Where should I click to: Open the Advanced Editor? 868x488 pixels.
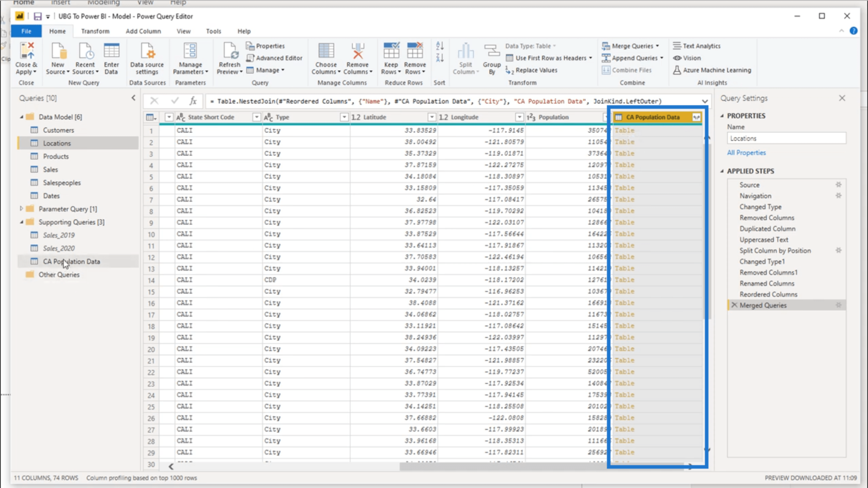(x=274, y=58)
